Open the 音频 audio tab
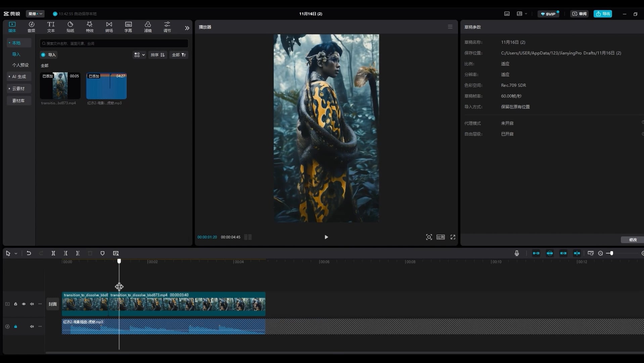Screen dimensions: 644x363 (x=31, y=27)
